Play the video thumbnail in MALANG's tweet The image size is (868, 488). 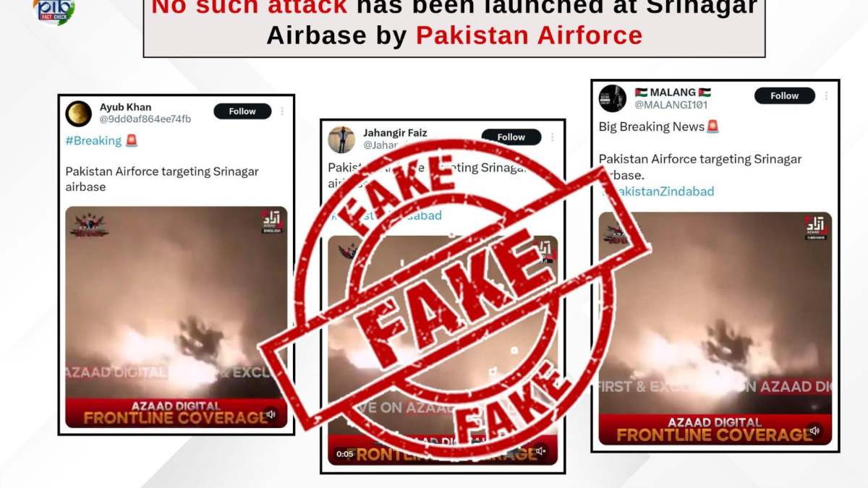[715, 328]
